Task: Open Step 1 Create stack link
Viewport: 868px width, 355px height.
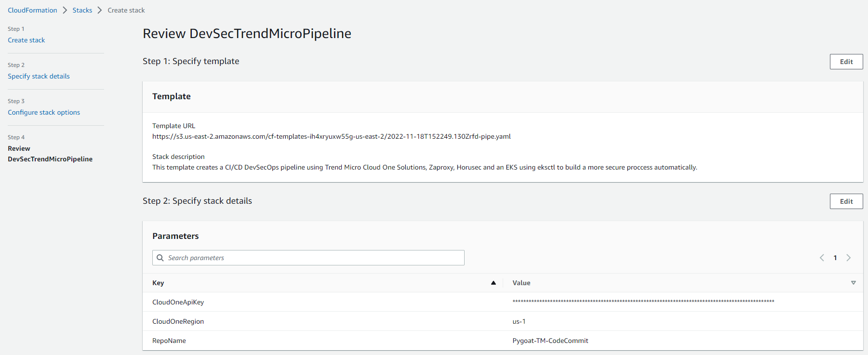Action: (x=27, y=40)
